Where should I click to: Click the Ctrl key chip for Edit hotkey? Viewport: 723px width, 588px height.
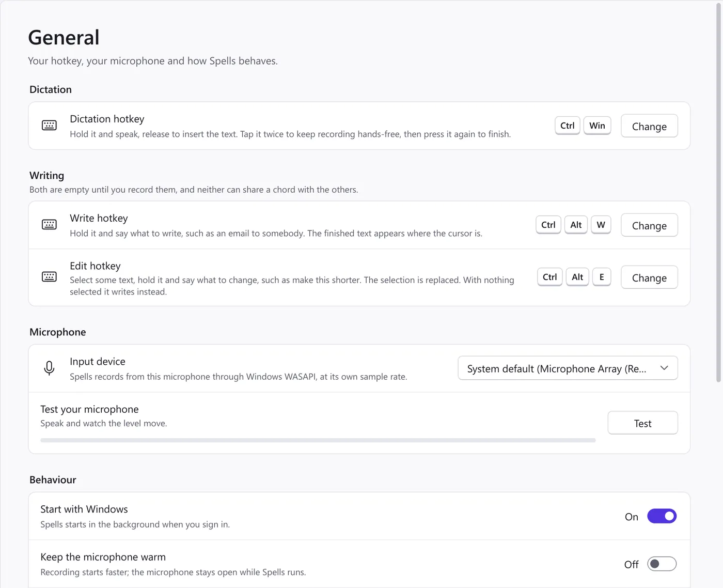[x=550, y=277]
